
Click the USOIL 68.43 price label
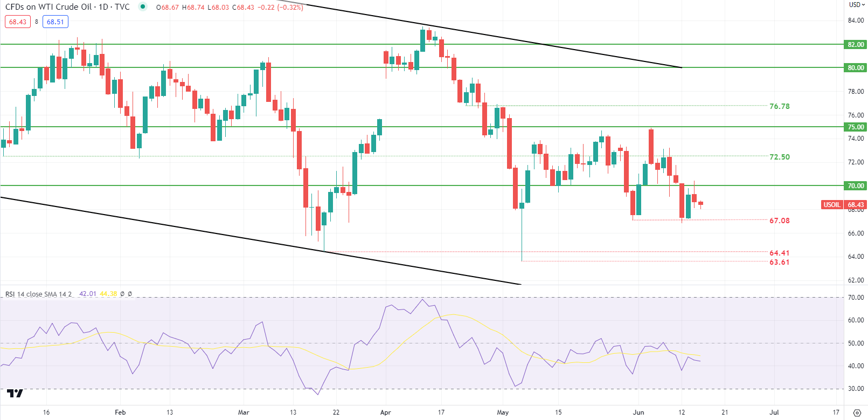(844, 204)
